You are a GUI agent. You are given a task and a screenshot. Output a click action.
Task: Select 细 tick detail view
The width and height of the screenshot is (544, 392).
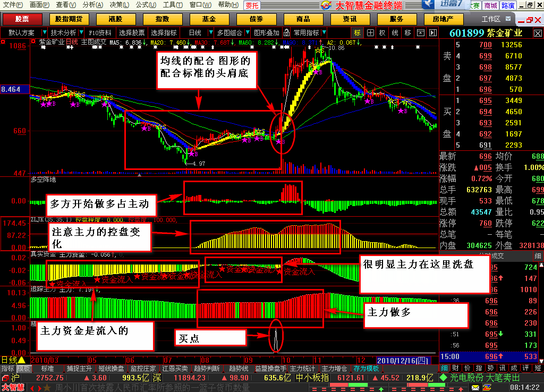point(445,368)
